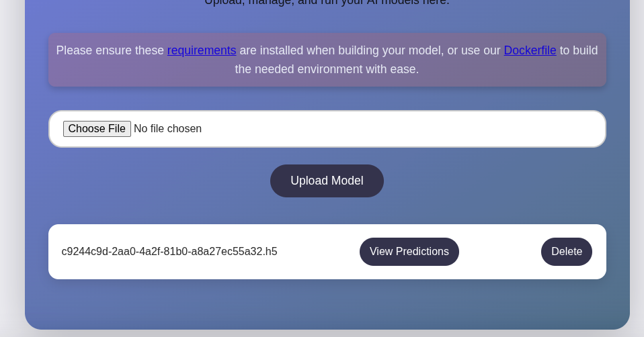Click the Upload Model button
This screenshot has height=337, width=644.
point(327,181)
